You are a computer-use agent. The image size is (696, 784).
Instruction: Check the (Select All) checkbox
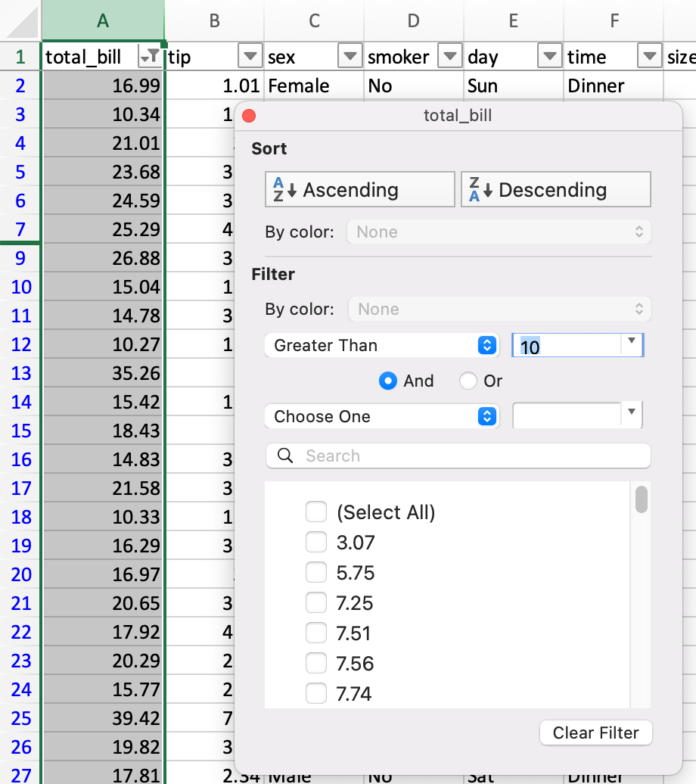[x=316, y=512]
